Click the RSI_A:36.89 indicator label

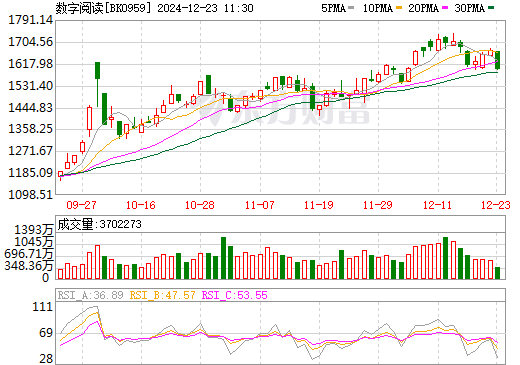(x=90, y=295)
